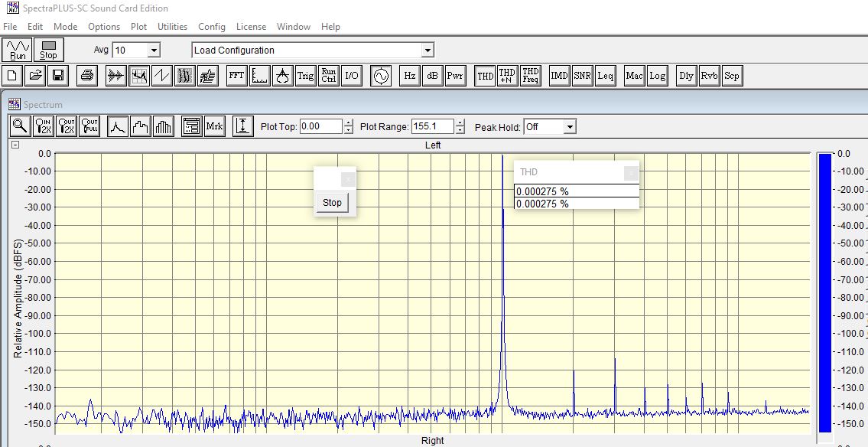This screenshot has height=447, width=868.
Task: Click the floating Stop button on plot
Action: (x=332, y=203)
